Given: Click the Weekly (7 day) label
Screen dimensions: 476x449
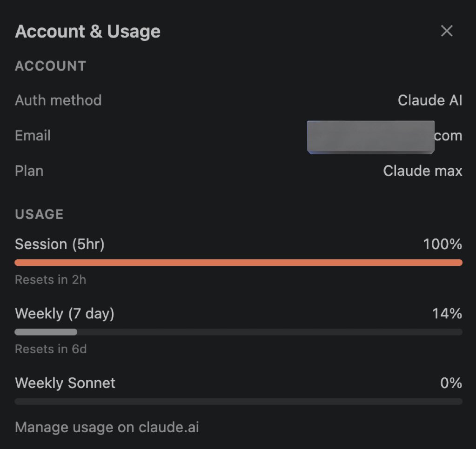Looking at the screenshot, I should [65, 314].
